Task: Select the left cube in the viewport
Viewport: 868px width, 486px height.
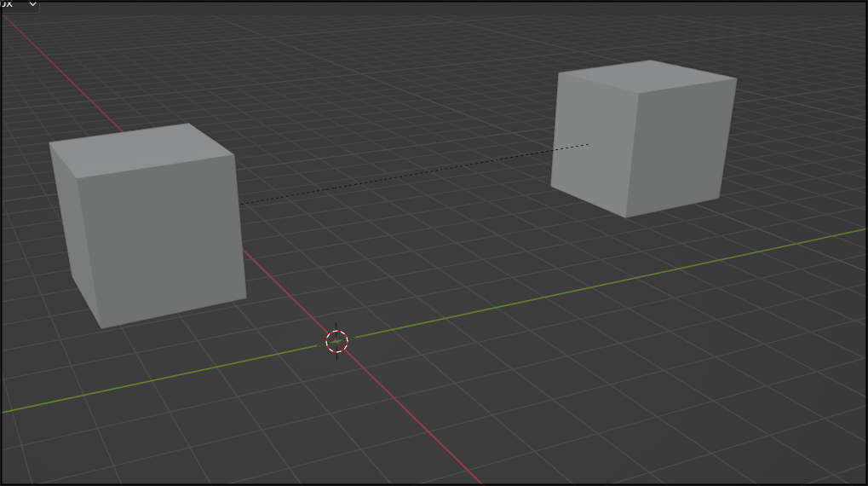Action: (x=148, y=226)
